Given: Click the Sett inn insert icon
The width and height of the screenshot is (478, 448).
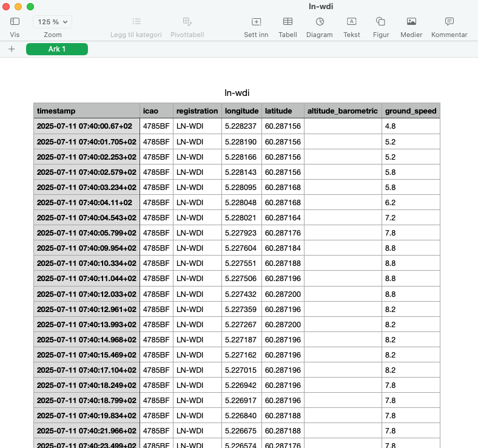Looking at the screenshot, I should tap(256, 22).
